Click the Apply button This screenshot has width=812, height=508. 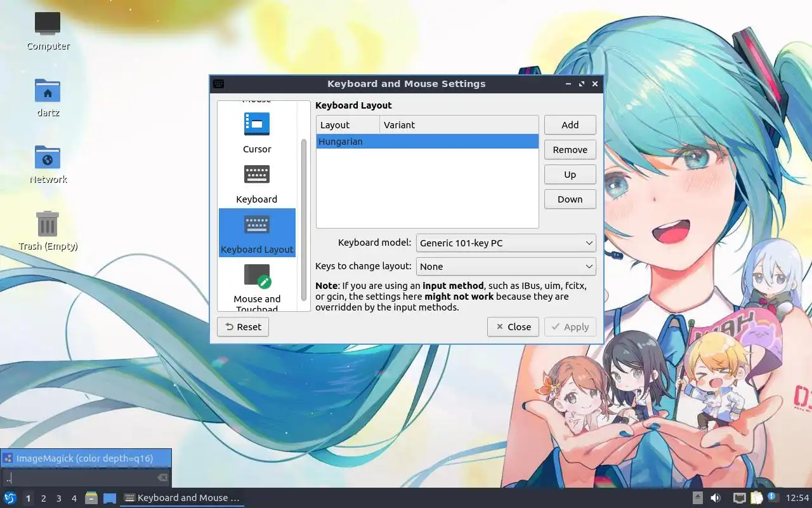tap(570, 326)
